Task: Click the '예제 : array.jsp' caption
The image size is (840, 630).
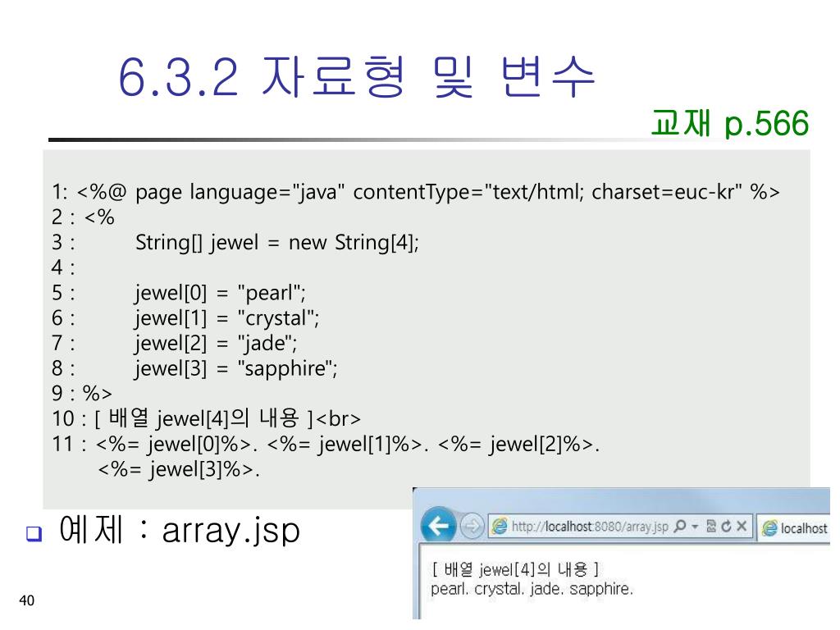Action: point(180,530)
